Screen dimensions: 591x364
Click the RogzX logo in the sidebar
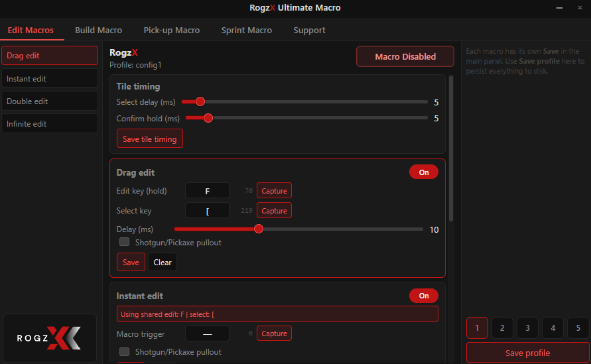pyautogui.click(x=49, y=338)
